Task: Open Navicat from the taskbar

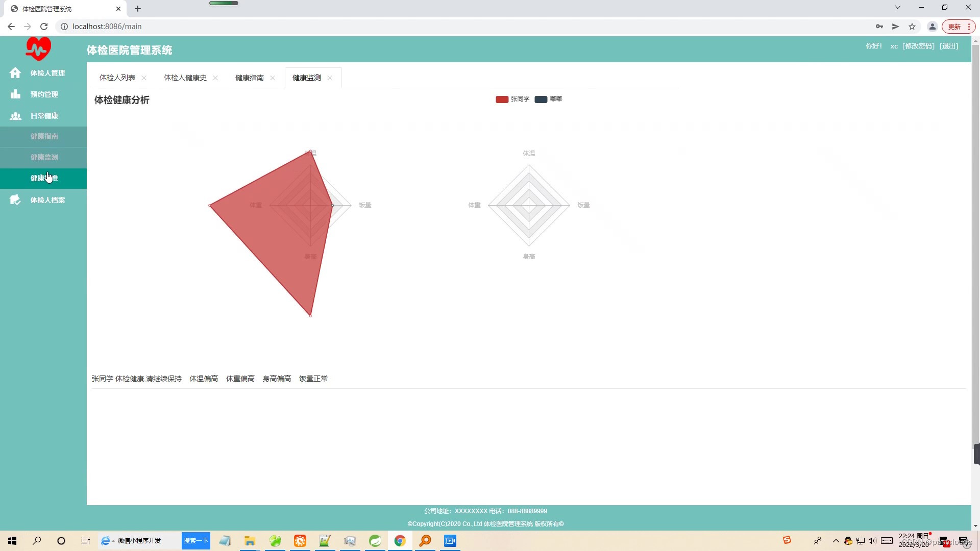Action: (x=275, y=541)
